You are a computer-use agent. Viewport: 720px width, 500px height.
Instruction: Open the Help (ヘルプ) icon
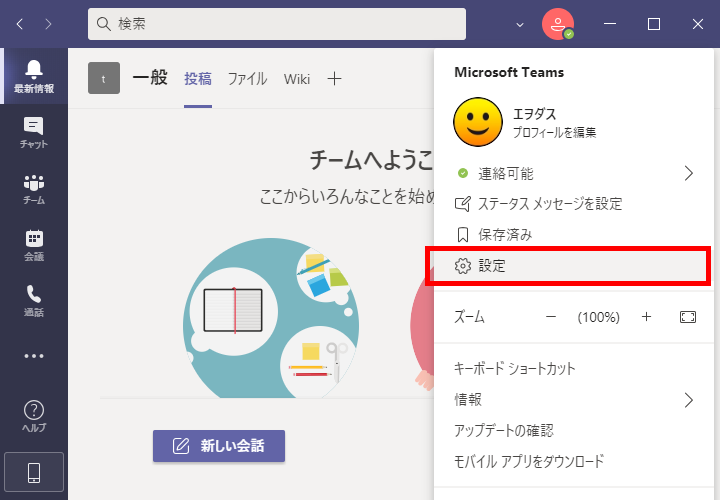point(34,416)
